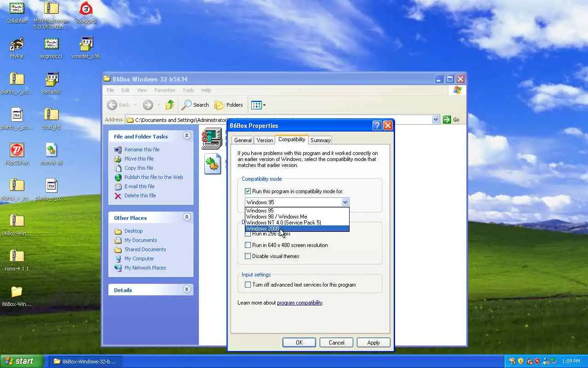Select the isrgrootx1 certificate icon on desktop
588x368 pixels.
tap(51, 44)
